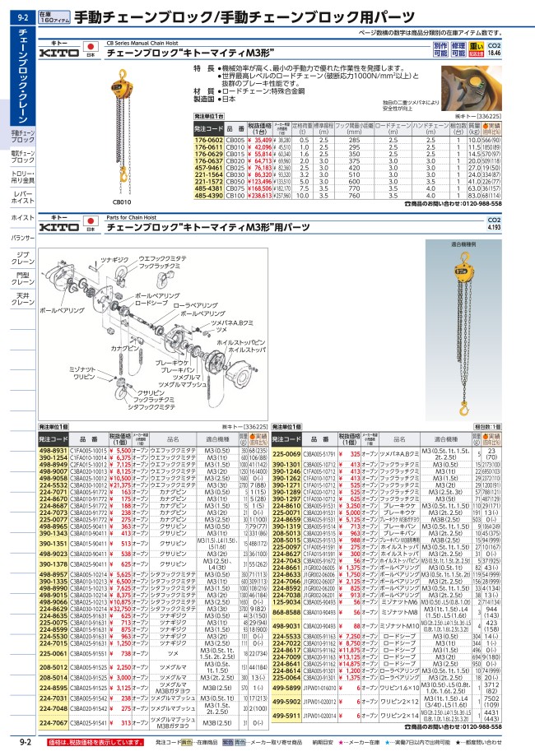Open the 電気チェーンブロック sidebar tab
The height and width of the screenshot is (756, 535).
(23, 156)
